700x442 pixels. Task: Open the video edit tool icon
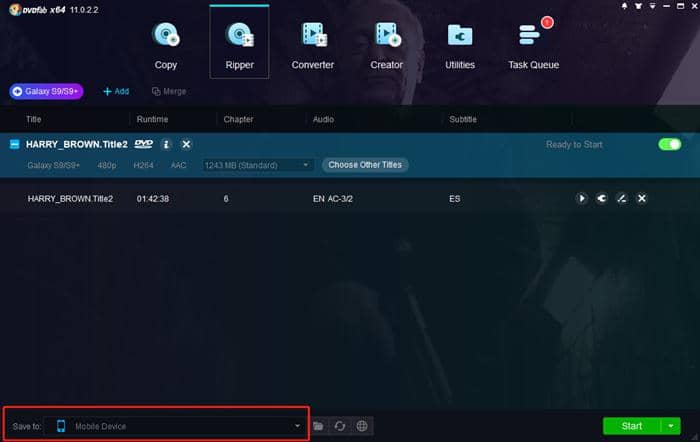coord(621,198)
